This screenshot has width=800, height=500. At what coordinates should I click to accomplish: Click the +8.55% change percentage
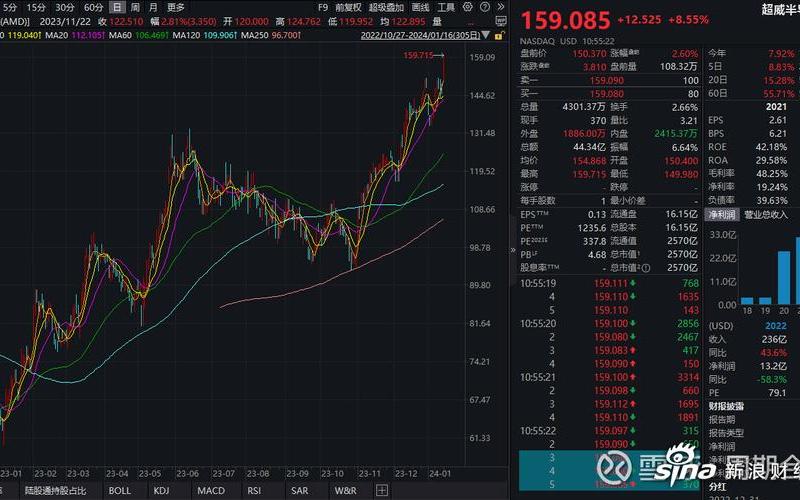point(688,20)
